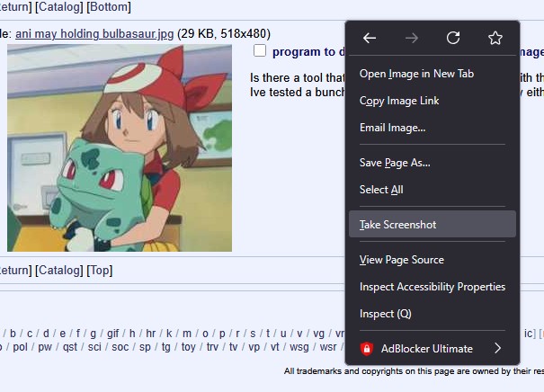Open the 'vg' board link
This screenshot has height=392, width=544.
tap(319, 334)
